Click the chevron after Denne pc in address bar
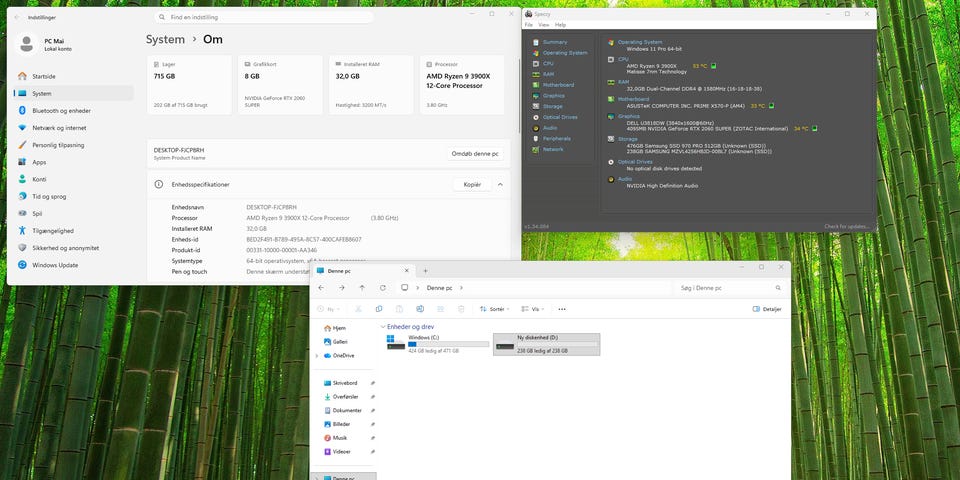 pyautogui.click(x=461, y=288)
